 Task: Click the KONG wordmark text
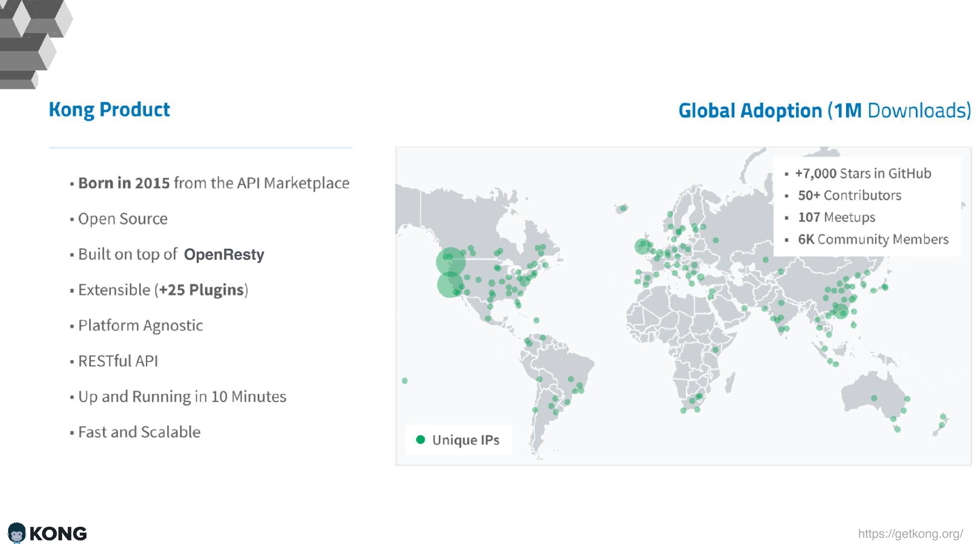tap(58, 534)
